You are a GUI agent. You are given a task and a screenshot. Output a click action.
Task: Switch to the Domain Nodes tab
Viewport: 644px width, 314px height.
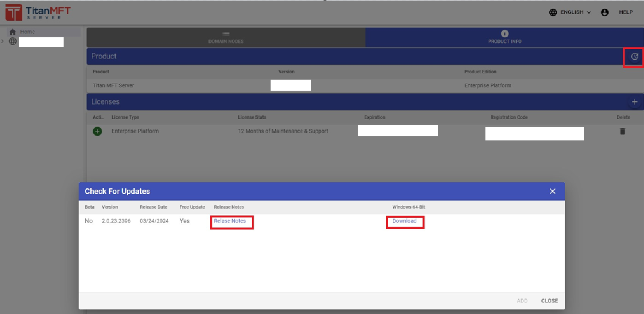click(x=226, y=37)
